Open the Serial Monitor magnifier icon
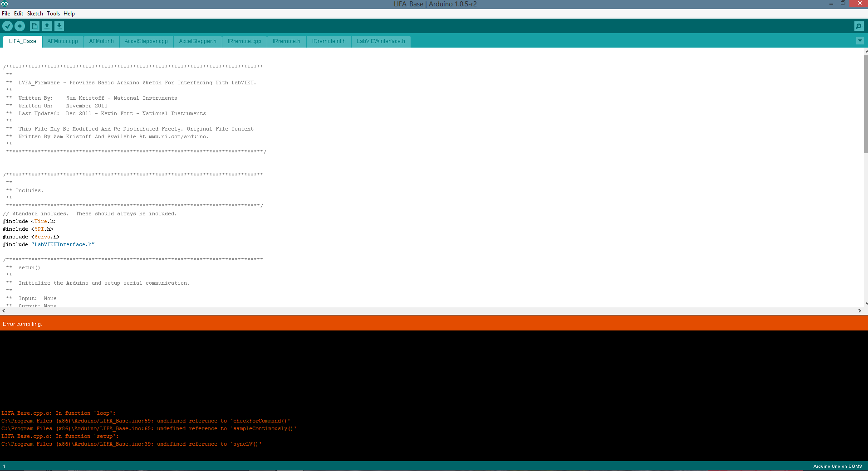868x471 pixels. [859, 26]
